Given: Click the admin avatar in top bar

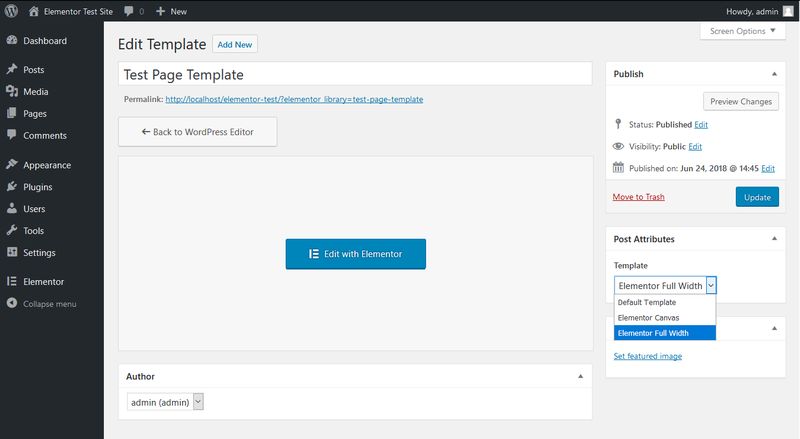Looking at the screenshot, I should (x=788, y=11).
